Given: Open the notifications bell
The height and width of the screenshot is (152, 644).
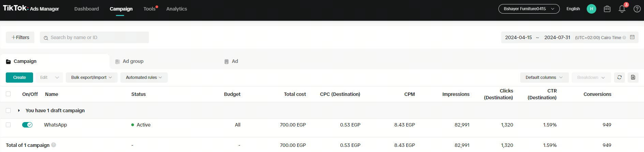Looking at the screenshot, I should 622,9.
